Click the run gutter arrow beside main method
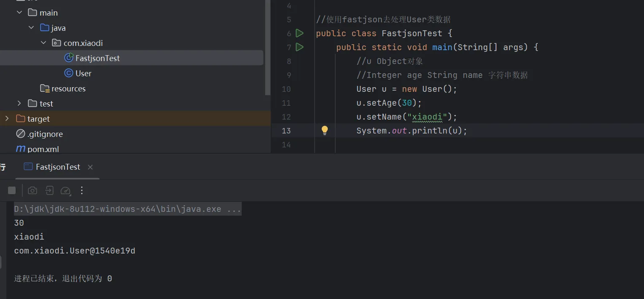 pyautogui.click(x=299, y=47)
